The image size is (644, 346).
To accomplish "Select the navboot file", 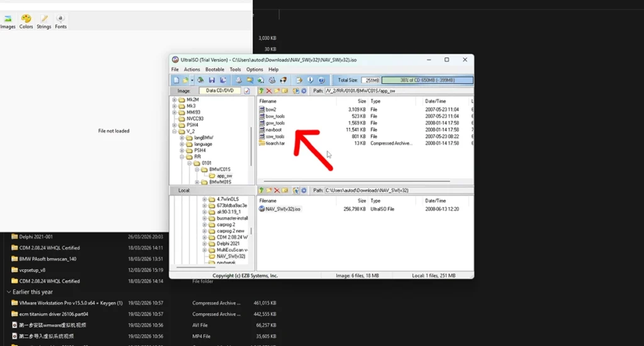I will [274, 130].
